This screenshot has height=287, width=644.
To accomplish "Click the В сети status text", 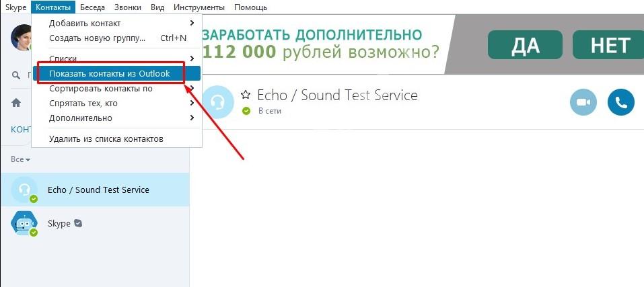I will (x=270, y=111).
